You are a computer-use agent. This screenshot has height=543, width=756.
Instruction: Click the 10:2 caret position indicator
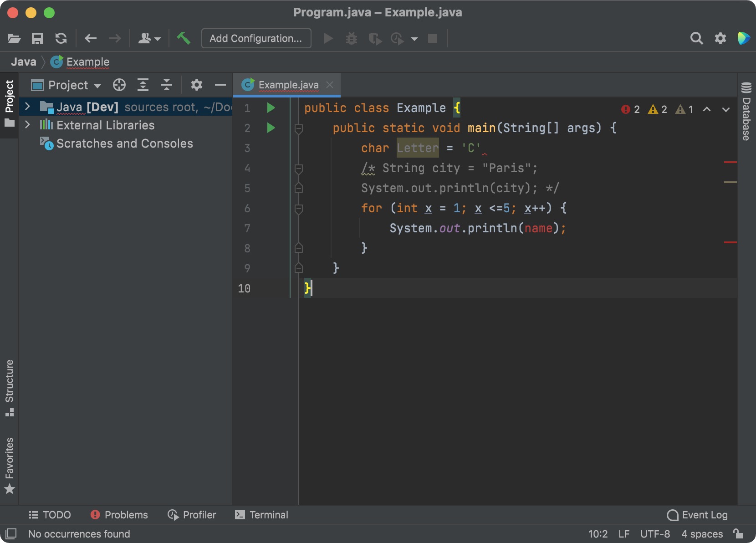[x=598, y=534]
